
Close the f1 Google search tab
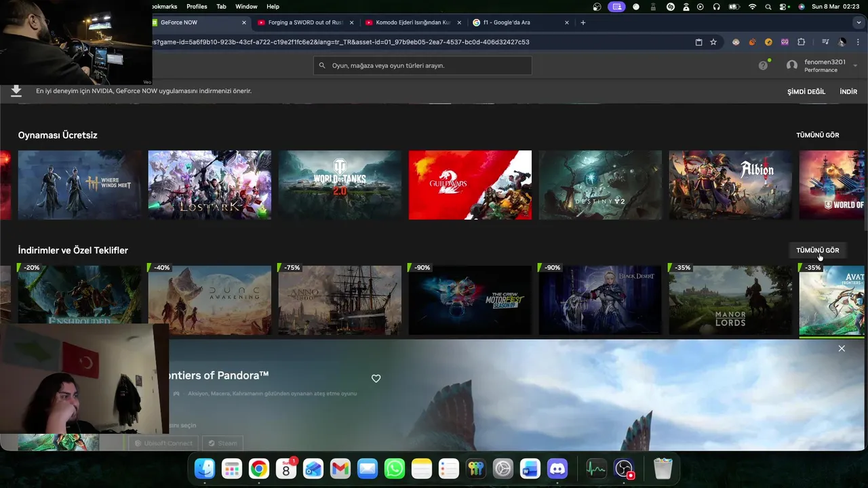pos(567,22)
